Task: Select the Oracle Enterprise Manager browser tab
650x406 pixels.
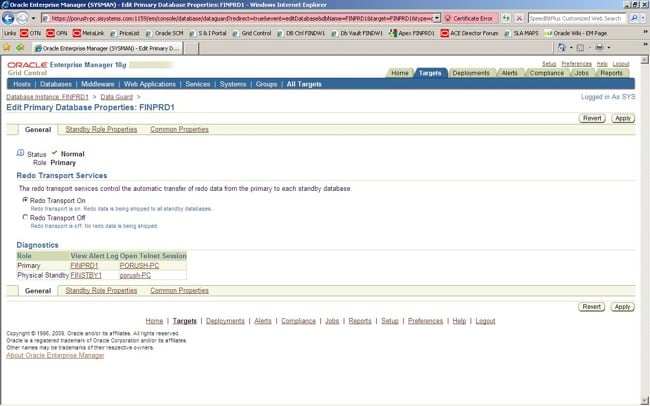Action: [107, 49]
